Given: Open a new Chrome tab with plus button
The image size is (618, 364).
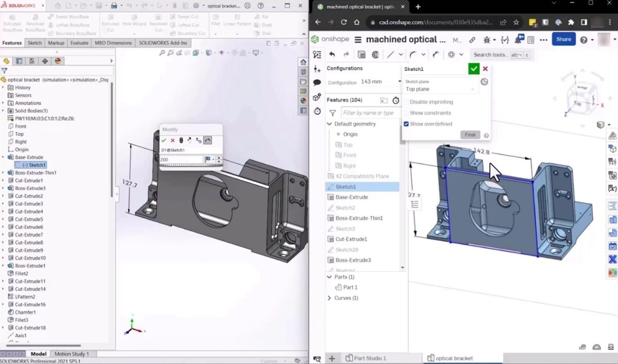Looking at the screenshot, I should click(418, 7).
